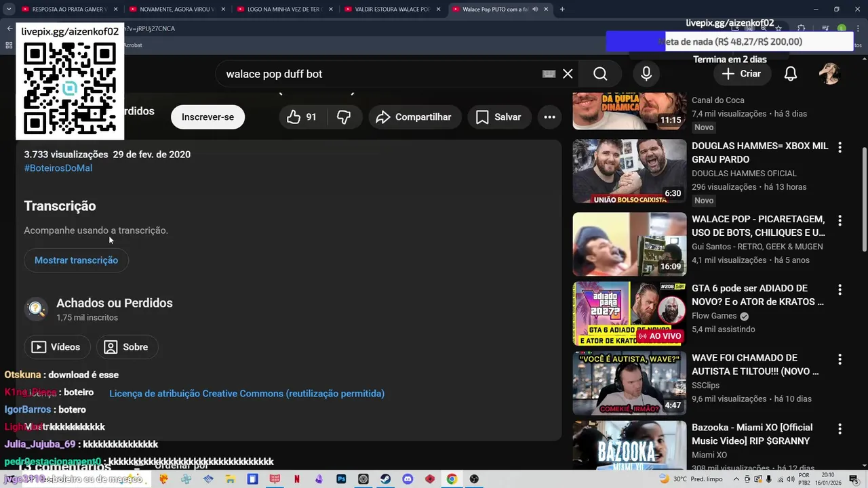Open the 11:15 Canal do Coca video thumbnail
Viewport: 868px width, 488px height.
(629, 111)
